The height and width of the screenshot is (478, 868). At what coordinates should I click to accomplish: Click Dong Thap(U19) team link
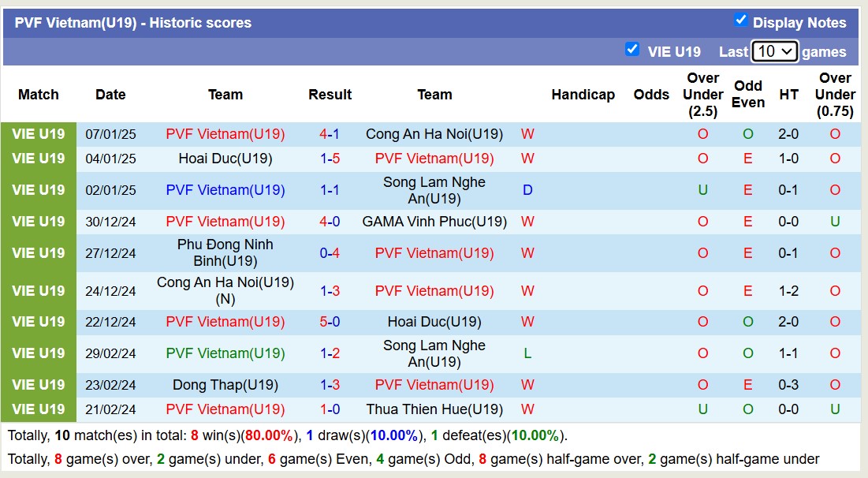[x=225, y=385]
